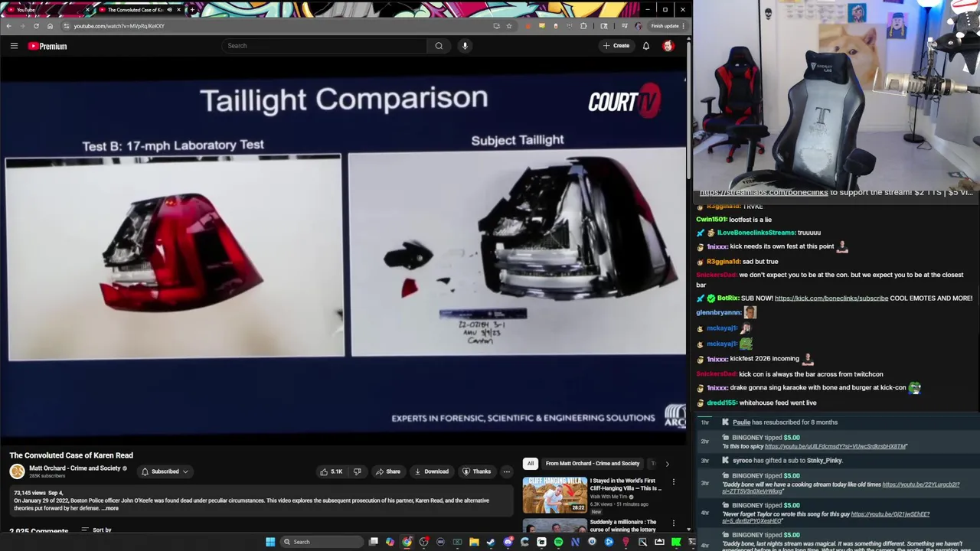Dislike the video with thumbs down
This screenshot has width=980, height=551.
pos(357,471)
